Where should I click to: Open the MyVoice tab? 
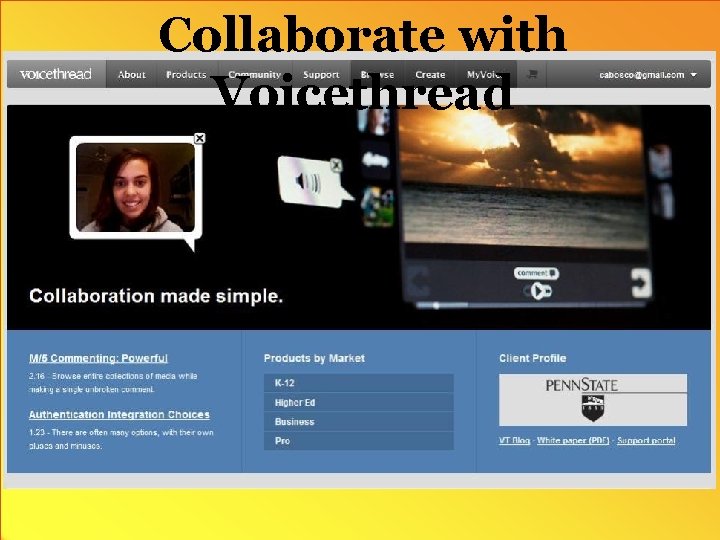click(x=484, y=74)
